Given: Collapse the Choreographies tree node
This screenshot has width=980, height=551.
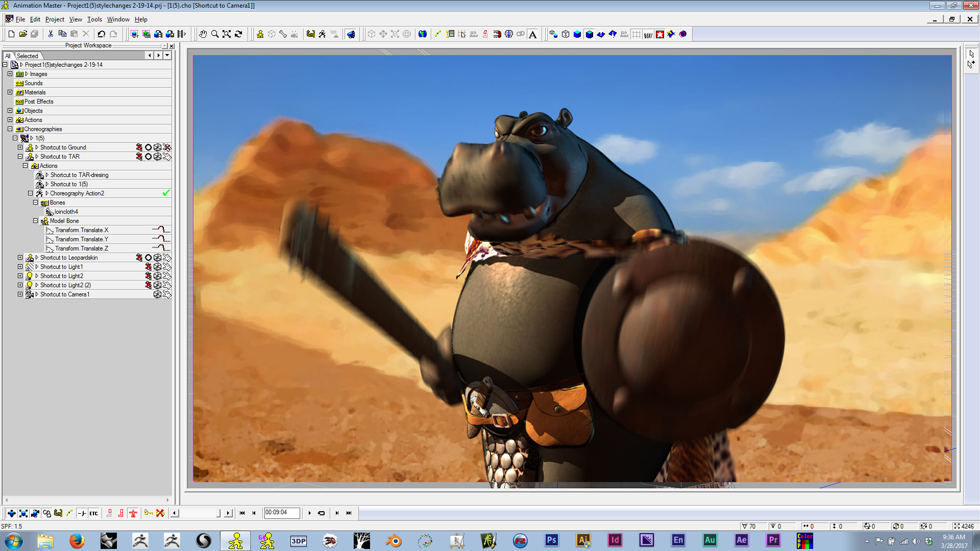Looking at the screenshot, I should pos(10,129).
